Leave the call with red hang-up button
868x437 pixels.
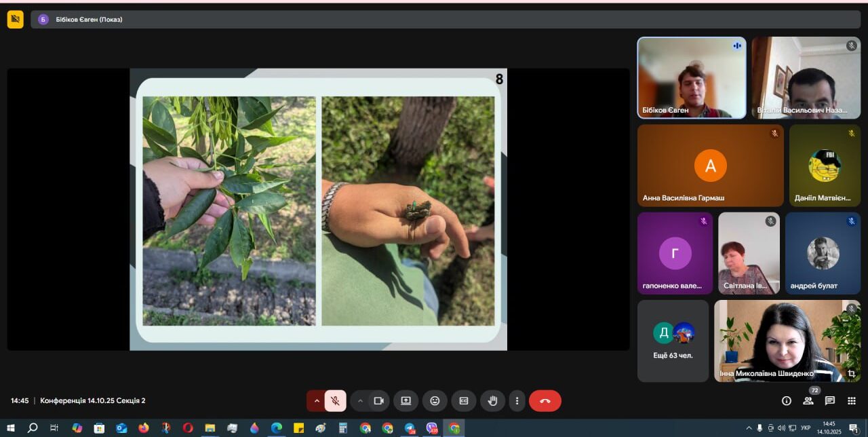[545, 401]
